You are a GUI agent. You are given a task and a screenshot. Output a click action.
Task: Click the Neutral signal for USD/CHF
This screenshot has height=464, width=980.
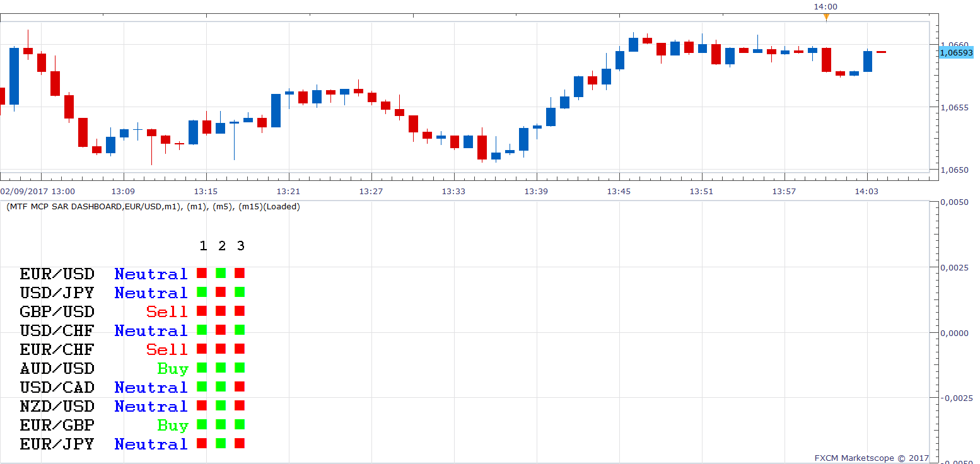151,331
